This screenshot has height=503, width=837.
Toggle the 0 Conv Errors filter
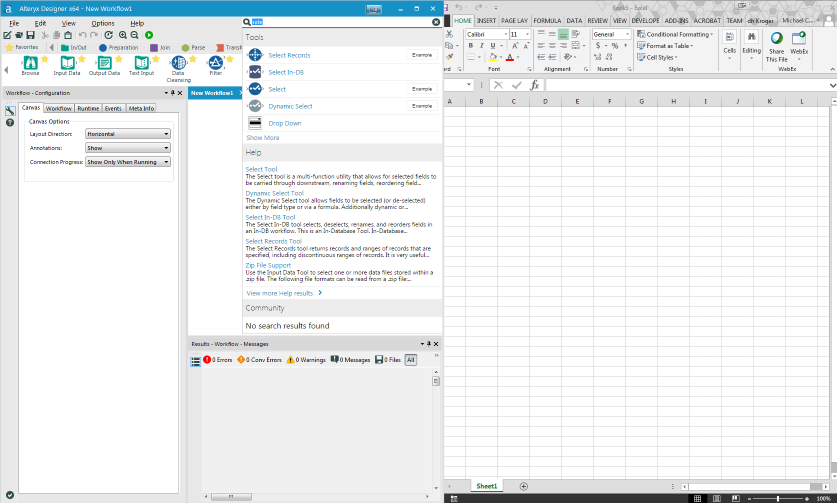[x=259, y=360]
